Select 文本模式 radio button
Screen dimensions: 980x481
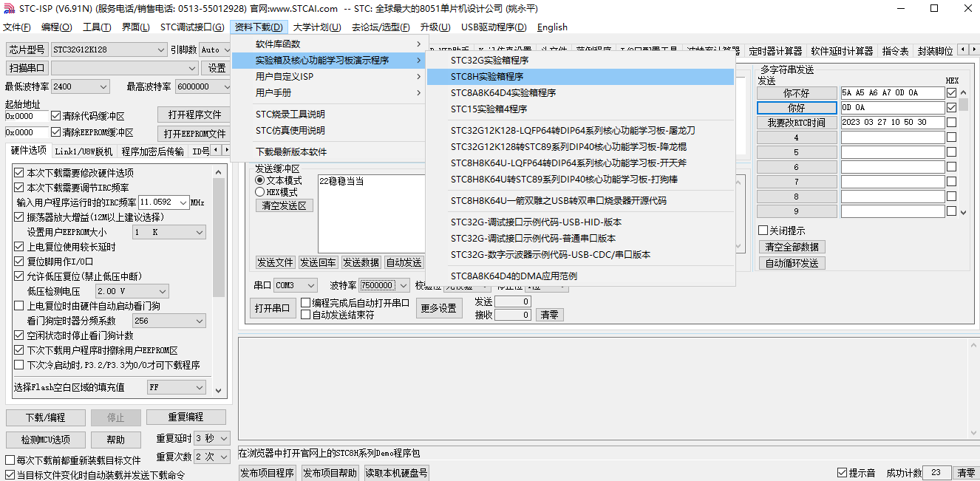(259, 180)
